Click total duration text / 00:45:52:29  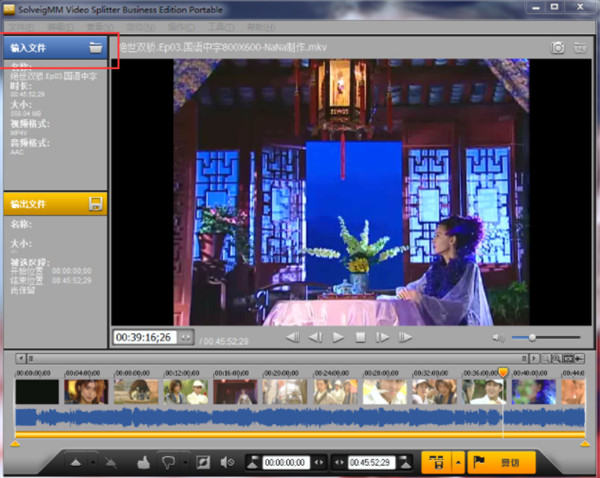coord(224,341)
